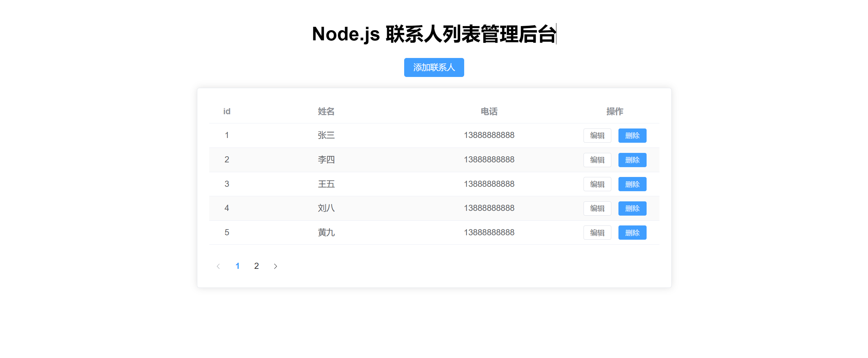The image size is (868, 358).
Task: Select the name cell 李四
Action: [x=326, y=160]
